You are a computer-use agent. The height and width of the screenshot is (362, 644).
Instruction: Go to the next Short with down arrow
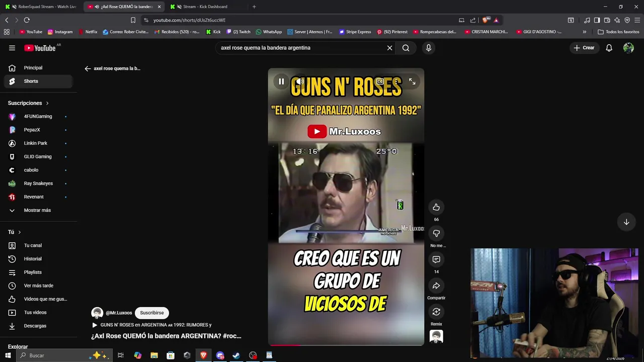click(x=626, y=222)
